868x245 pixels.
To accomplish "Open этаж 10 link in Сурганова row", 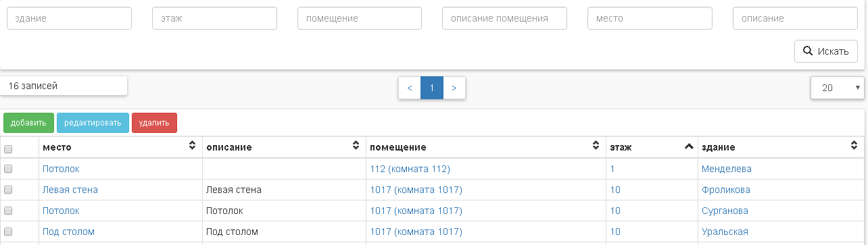I will [615, 211].
